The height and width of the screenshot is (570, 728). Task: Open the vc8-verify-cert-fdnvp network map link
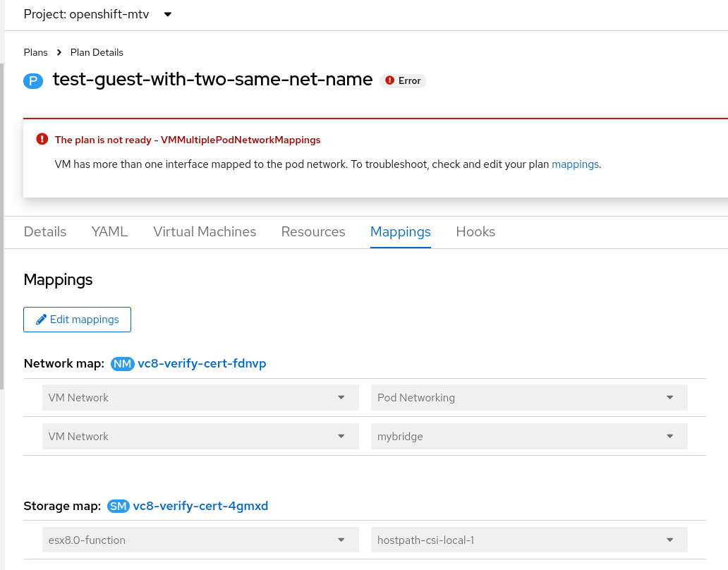coord(202,364)
